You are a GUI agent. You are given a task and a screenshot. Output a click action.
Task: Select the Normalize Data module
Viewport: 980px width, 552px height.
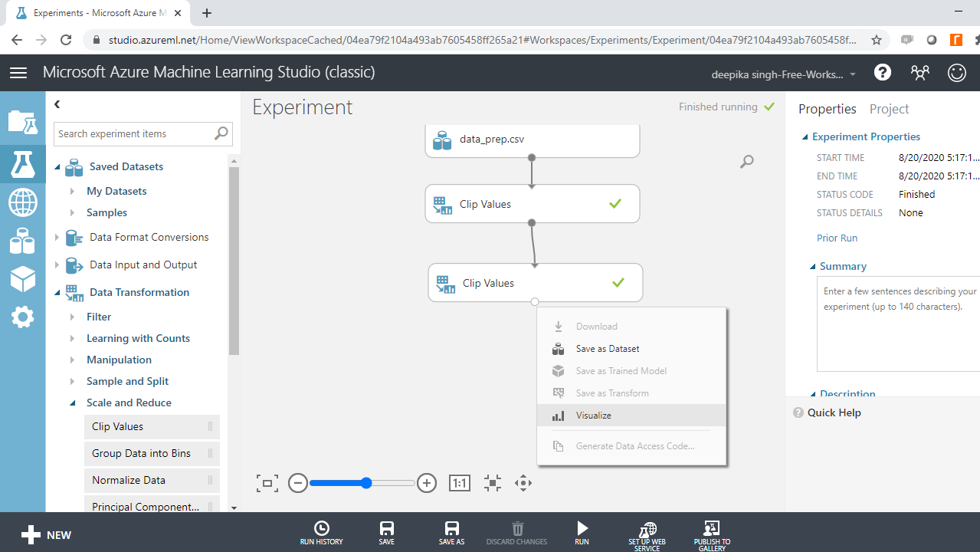[x=152, y=481]
